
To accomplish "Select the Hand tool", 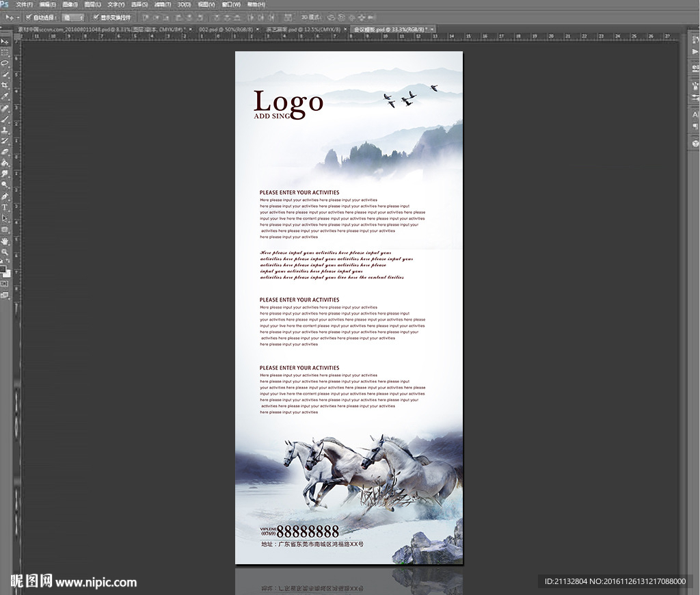I will (5, 241).
